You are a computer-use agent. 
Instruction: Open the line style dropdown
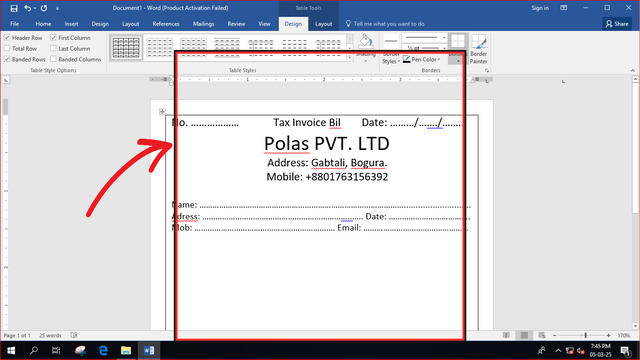pos(424,38)
